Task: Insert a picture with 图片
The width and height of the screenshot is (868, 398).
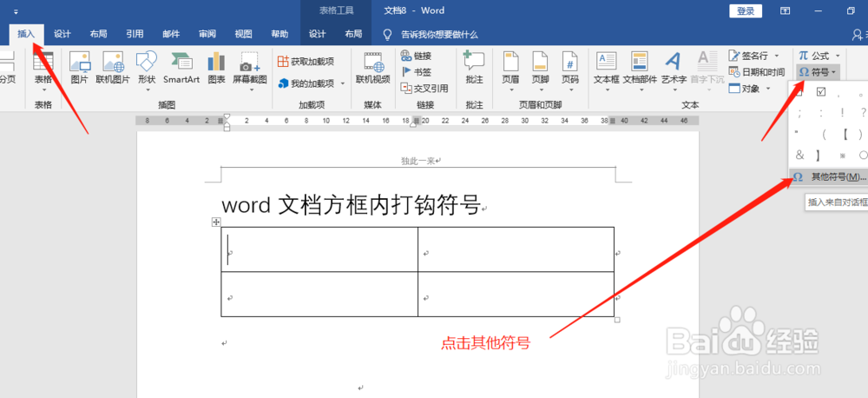Action: 79,68
